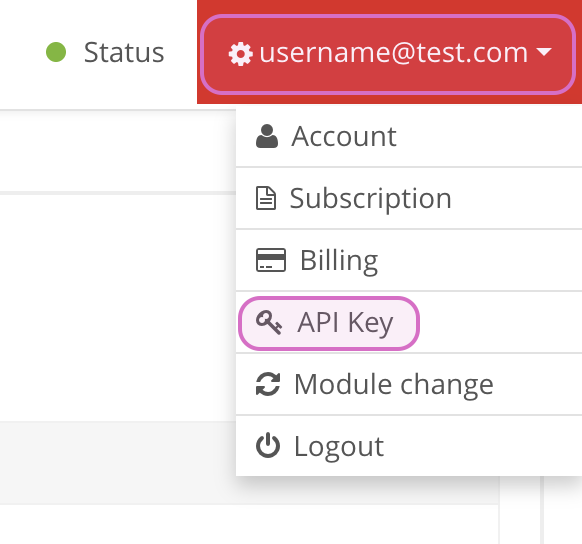Screen dimensions: 582x544
Task: Click the red header strip above the username button
Action: point(389,7)
